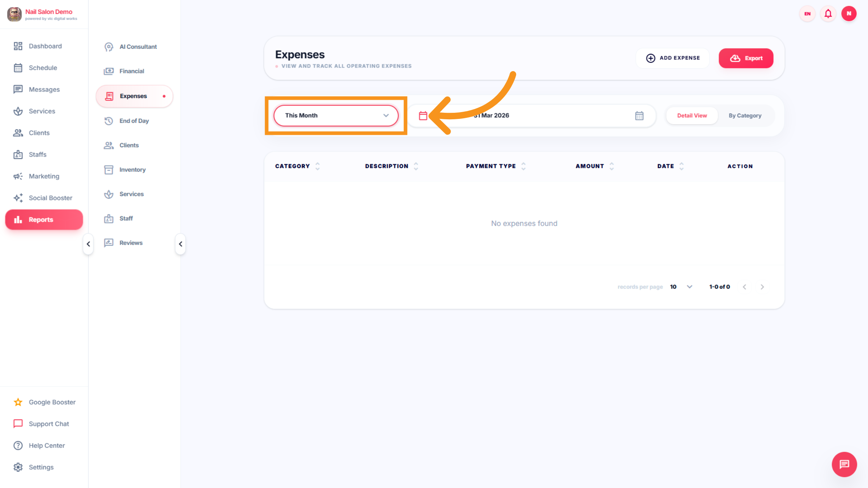Switch to Detail View
Viewport: 868px width, 488px height.
click(x=692, y=115)
